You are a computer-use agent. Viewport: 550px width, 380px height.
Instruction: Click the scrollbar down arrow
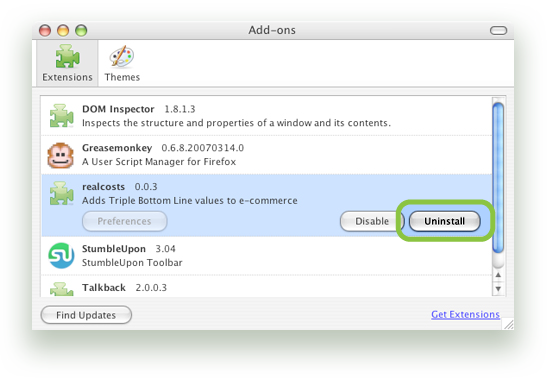(x=498, y=289)
